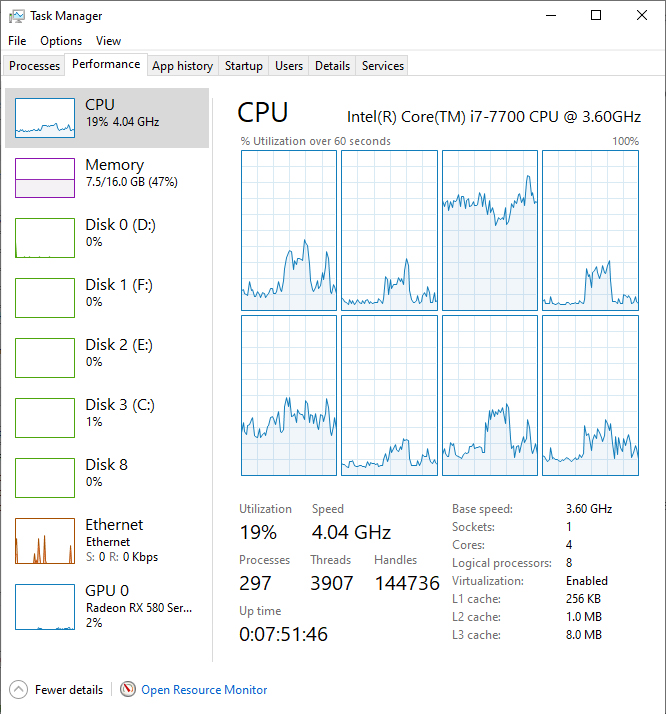This screenshot has width=666, height=714.
Task: Switch to the Startup tab
Action: pyautogui.click(x=243, y=66)
